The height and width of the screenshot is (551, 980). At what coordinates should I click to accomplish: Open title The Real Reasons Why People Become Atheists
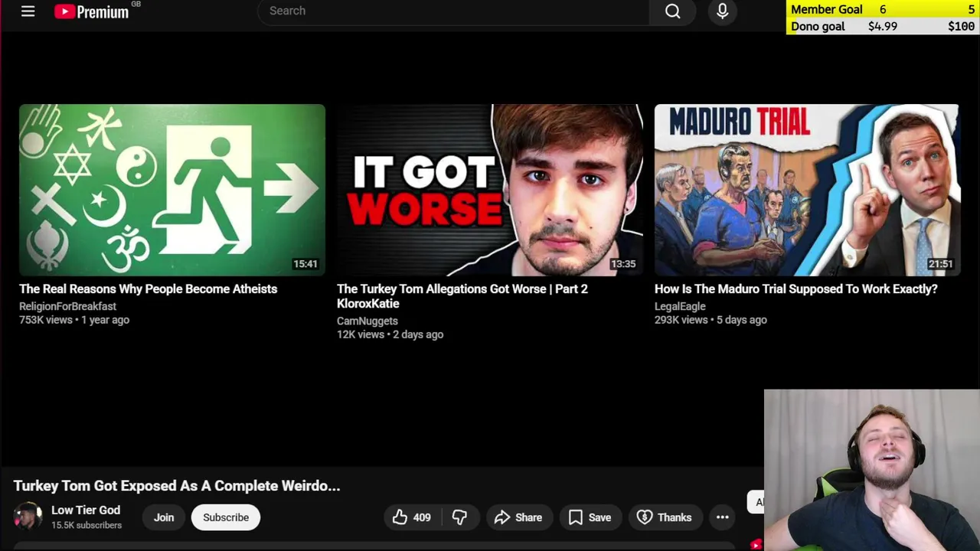[148, 289]
